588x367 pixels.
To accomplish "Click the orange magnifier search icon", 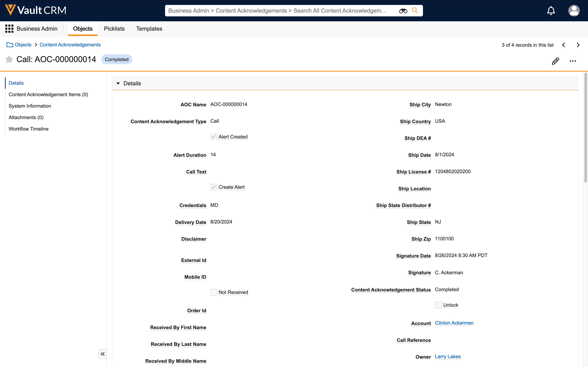I will click(415, 10).
